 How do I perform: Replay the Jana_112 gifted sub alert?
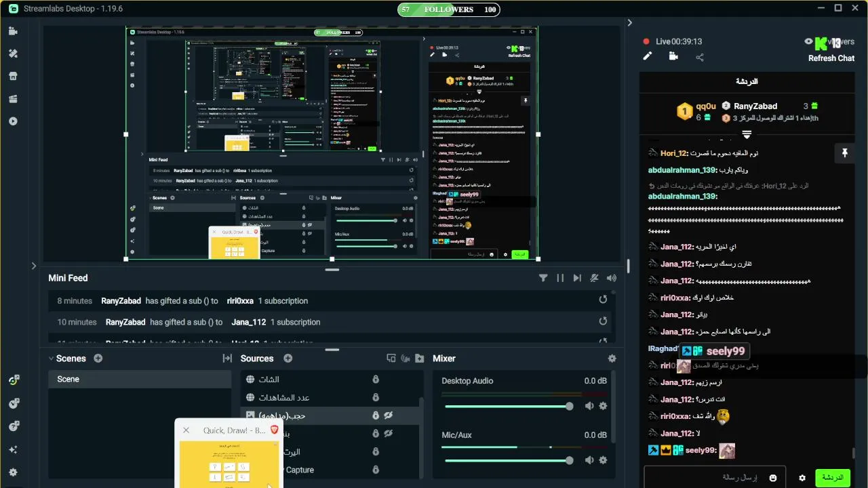pos(603,322)
